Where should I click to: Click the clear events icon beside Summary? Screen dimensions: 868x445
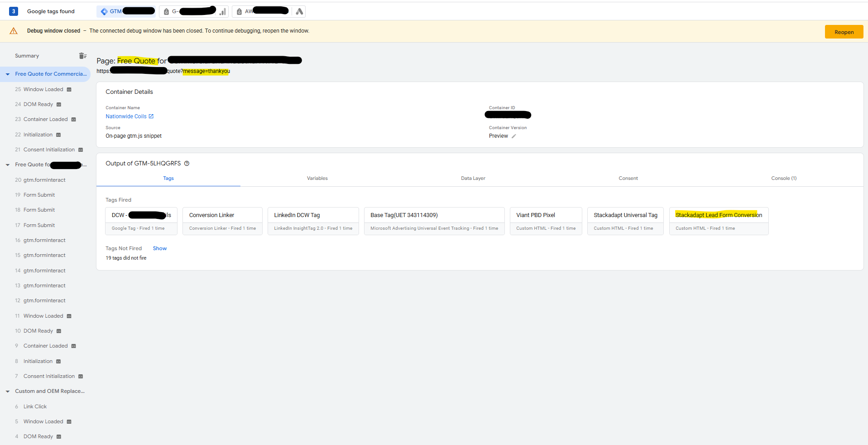(x=82, y=56)
